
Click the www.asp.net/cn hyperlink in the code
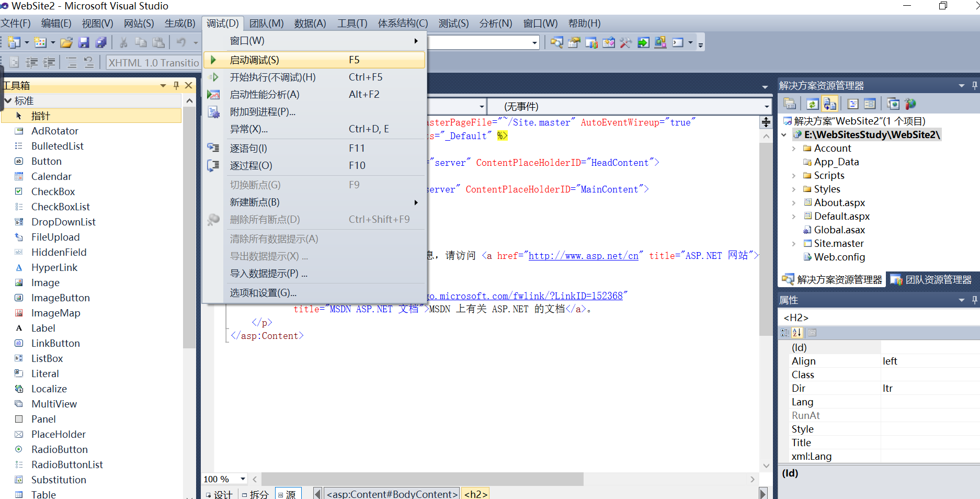click(584, 256)
